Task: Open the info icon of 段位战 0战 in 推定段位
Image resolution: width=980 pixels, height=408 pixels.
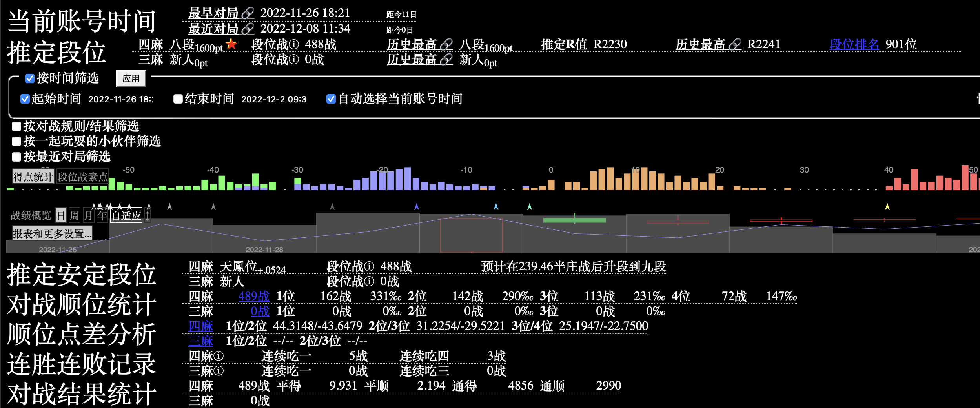Action: 293,60
